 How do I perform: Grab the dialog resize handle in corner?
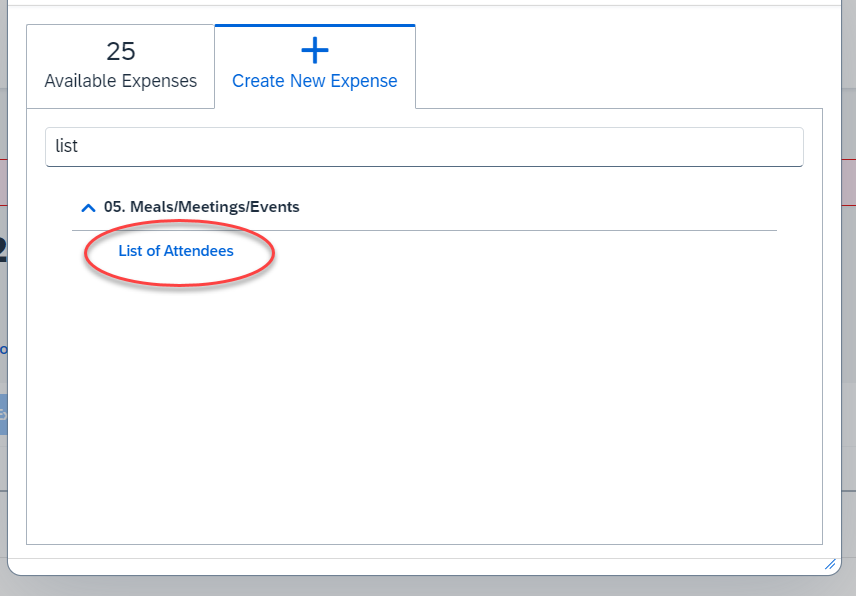[x=830, y=564]
